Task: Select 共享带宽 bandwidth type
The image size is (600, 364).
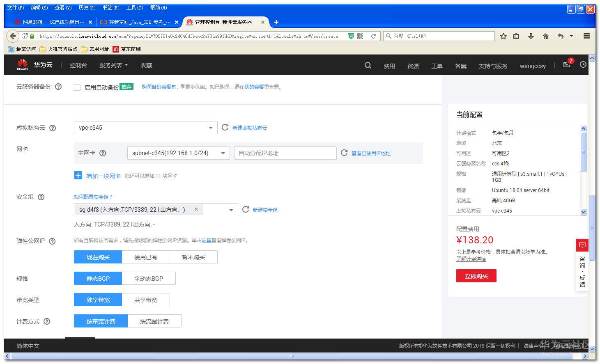Action: coord(146,300)
